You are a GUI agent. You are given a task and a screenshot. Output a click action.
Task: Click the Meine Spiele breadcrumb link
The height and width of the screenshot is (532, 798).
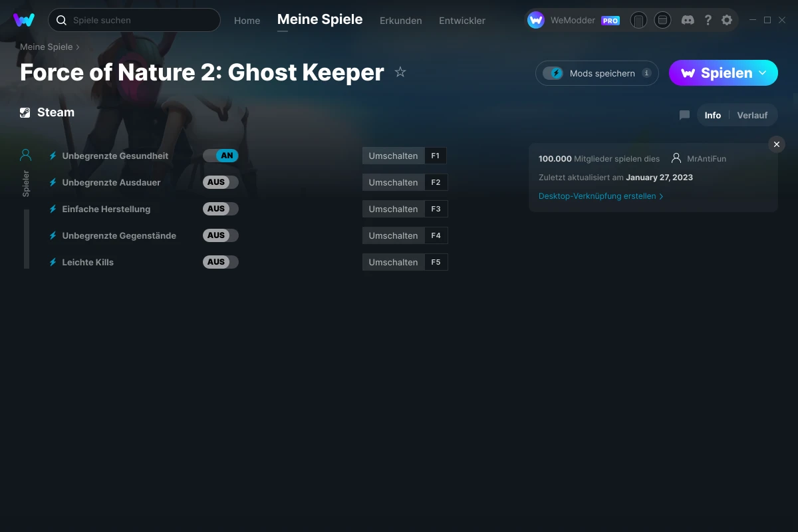pyautogui.click(x=47, y=47)
